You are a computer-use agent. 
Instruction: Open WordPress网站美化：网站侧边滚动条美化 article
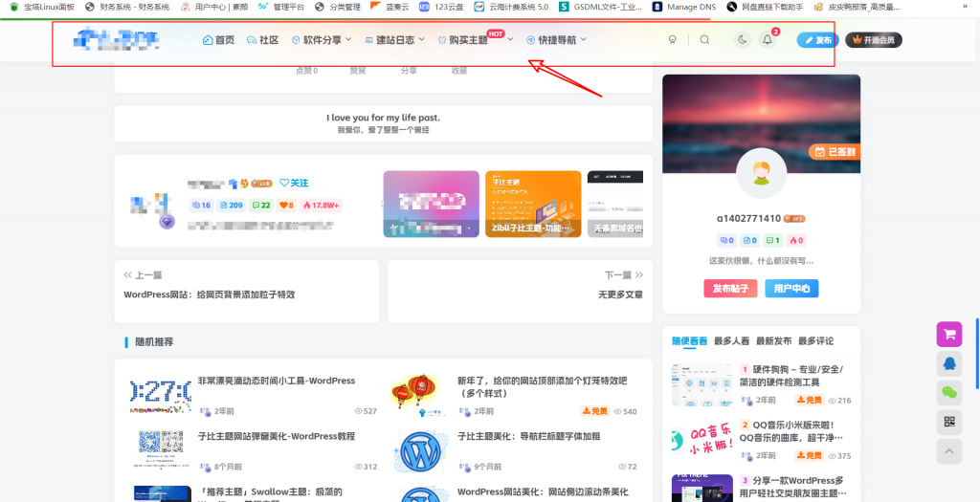tap(543, 492)
